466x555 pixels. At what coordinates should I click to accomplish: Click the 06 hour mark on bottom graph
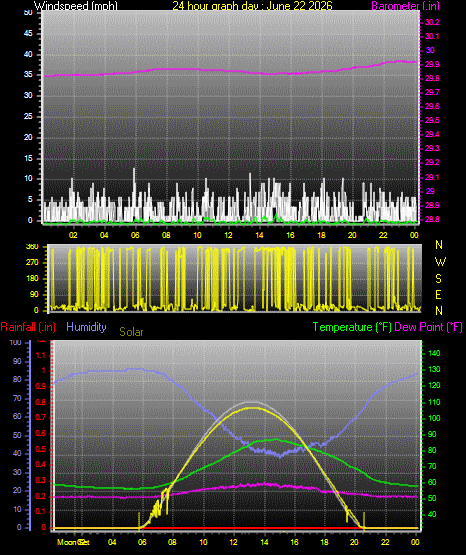(x=142, y=542)
